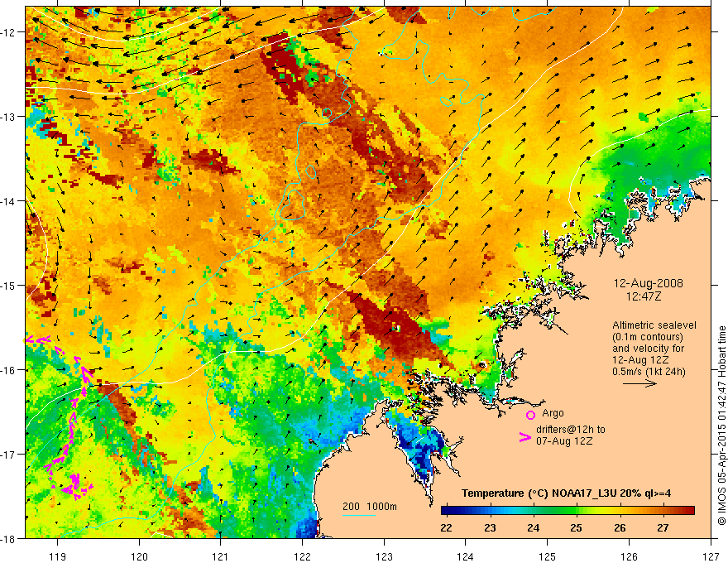
Task: Click longitude axis label 122
Action: pos(303,556)
